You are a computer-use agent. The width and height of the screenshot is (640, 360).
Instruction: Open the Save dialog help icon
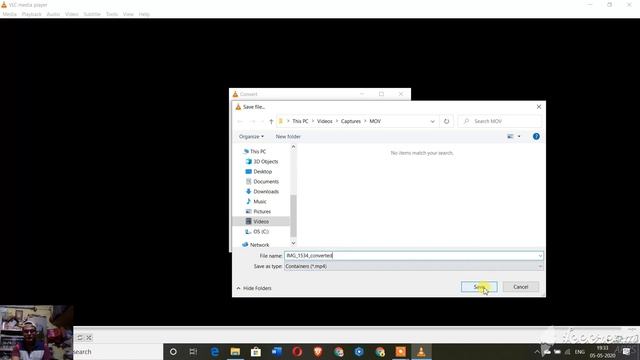[536, 136]
